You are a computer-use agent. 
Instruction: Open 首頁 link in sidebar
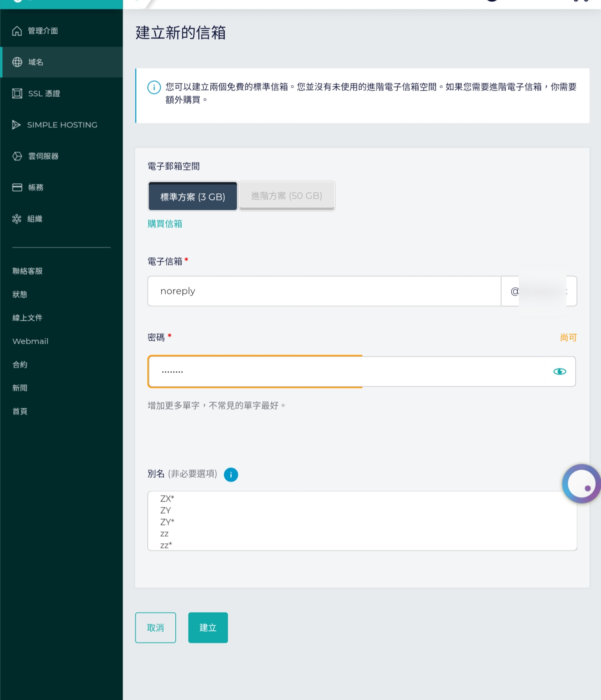click(x=20, y=411)
